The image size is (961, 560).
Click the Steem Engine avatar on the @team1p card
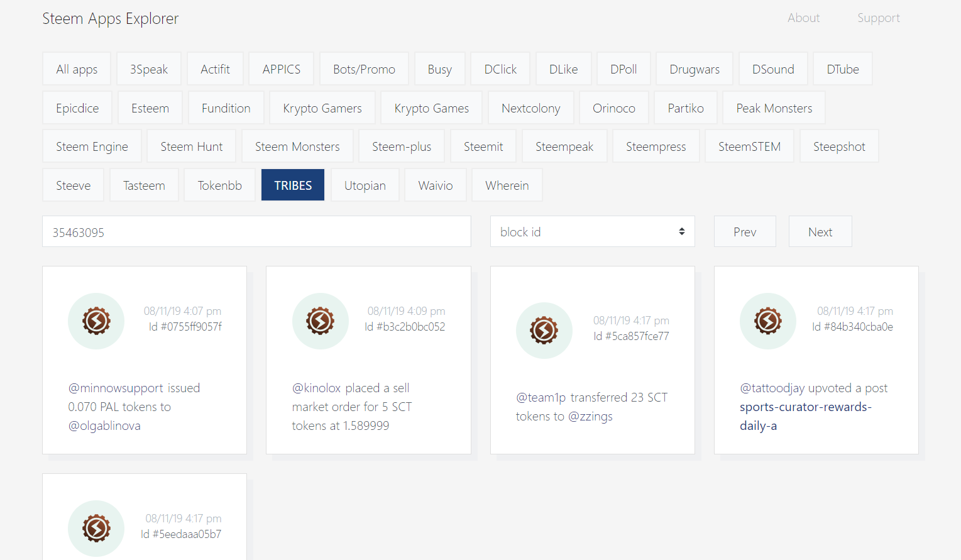[544, 331]
